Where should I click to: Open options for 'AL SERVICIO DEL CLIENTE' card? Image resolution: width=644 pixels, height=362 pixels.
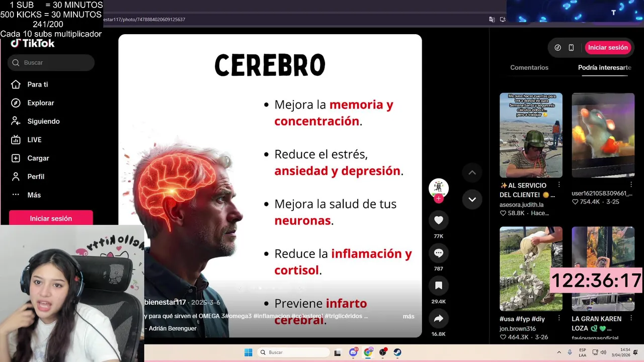pyautogui.click(x=558, y=185)
